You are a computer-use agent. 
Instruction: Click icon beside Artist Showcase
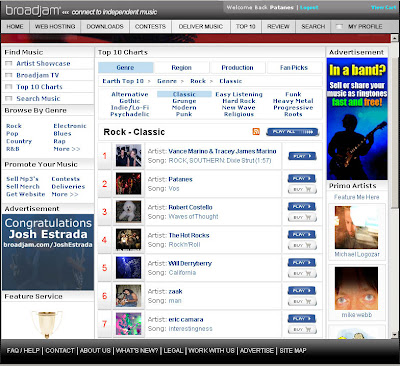(x=9, y=63)
